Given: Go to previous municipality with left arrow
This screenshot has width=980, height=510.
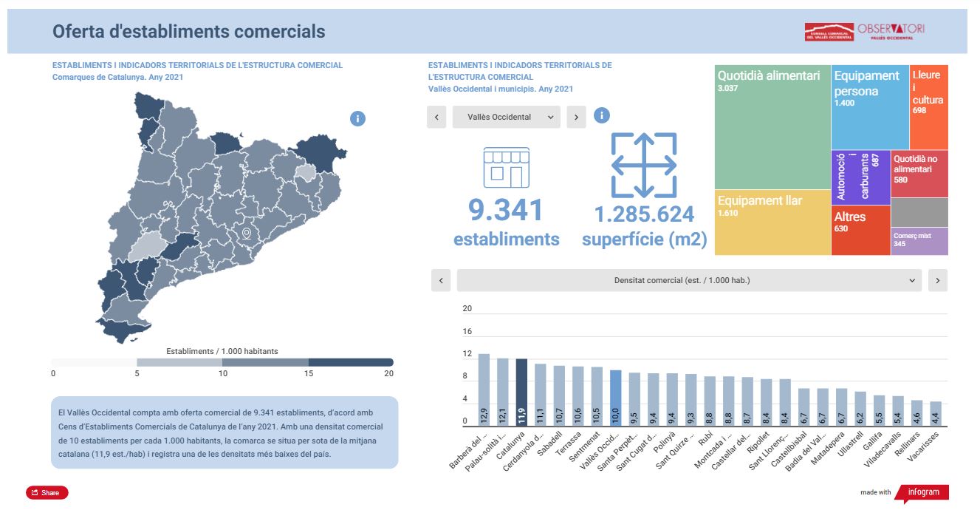Looking at the screenshot, I should (436, 117).
